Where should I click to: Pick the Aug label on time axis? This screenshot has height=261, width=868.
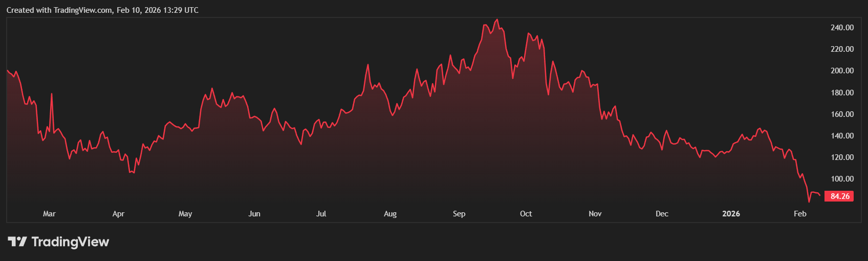point(390,214)
